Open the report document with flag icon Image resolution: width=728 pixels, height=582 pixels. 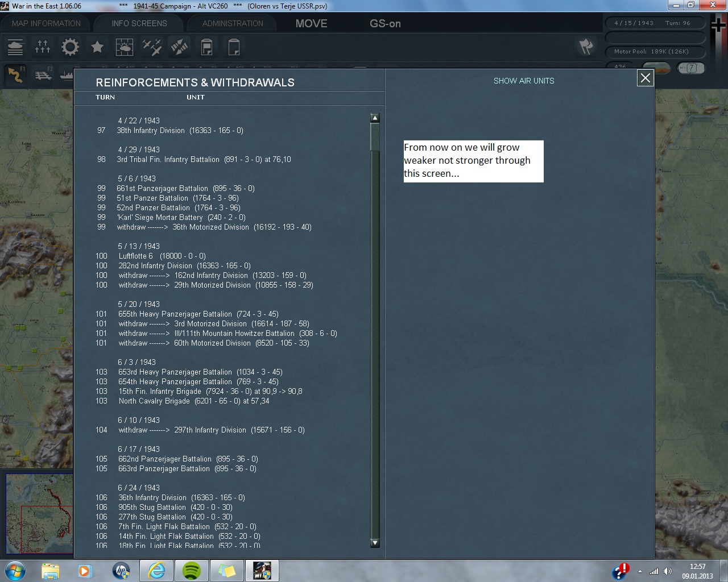(206, 47)
